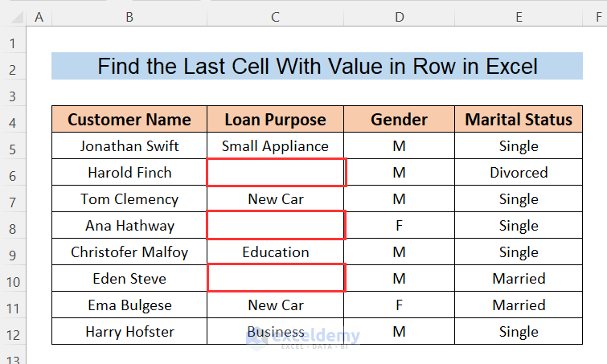Click the Education cell
607x364 pixels.
276,252
